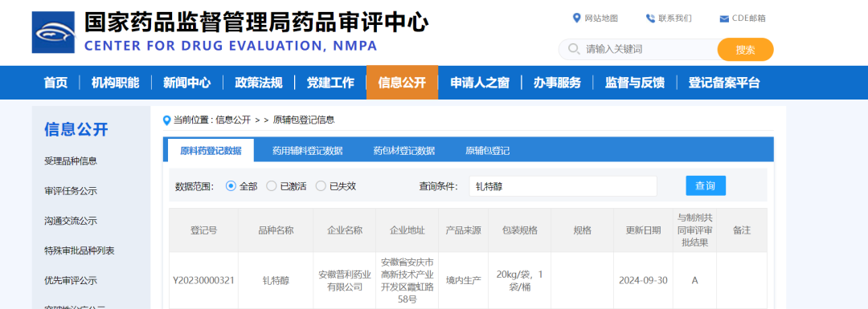Click the 与制剂共同审评审批结果 header

(694, 230)
